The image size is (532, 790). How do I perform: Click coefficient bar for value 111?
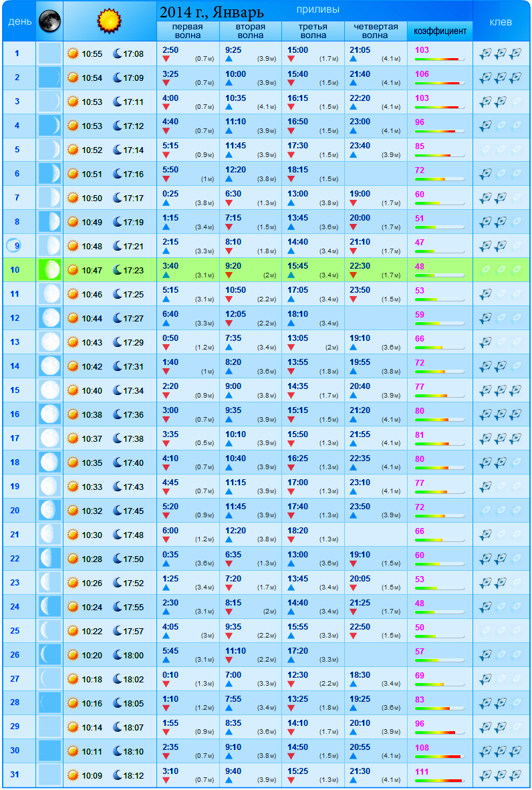439,781
